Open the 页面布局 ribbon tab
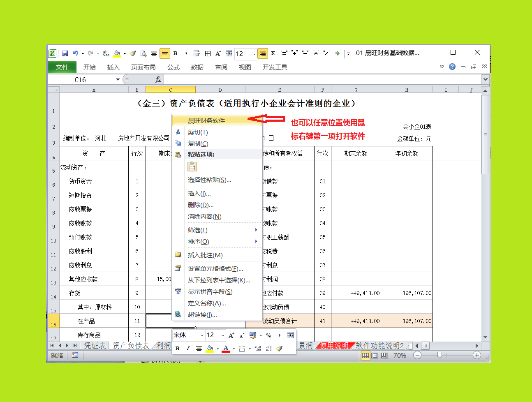532x402 pixels. [143, 67]
